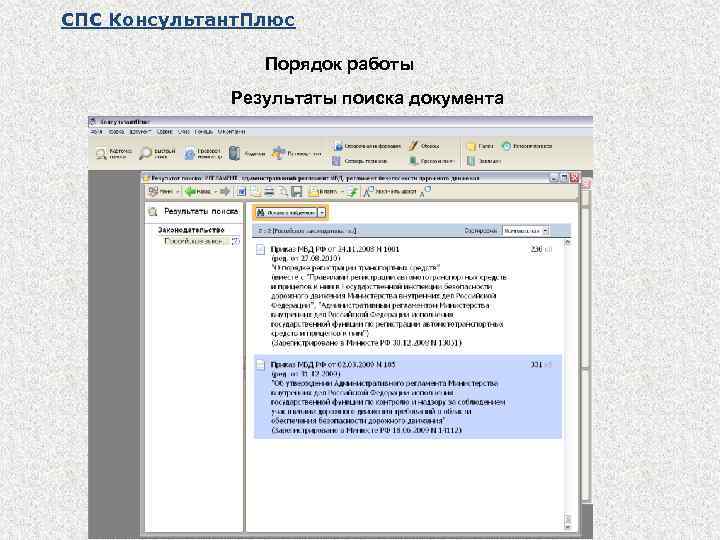Screen dimensions: 720x540
Task: Open Правовой навигатор
Action: point(203,153)
